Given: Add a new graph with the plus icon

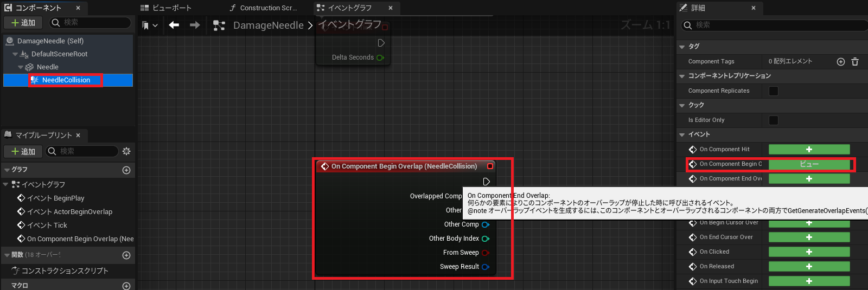Looking at the screenshot, I should (126, 170).
